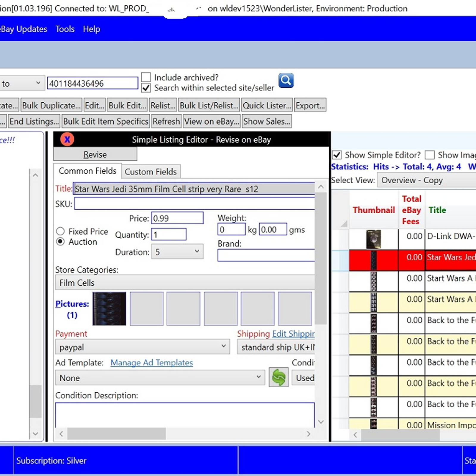Open the Store Categories Film Cells dropdown
Viewport: 476px width, 476px height.
(x=185, y=282)
